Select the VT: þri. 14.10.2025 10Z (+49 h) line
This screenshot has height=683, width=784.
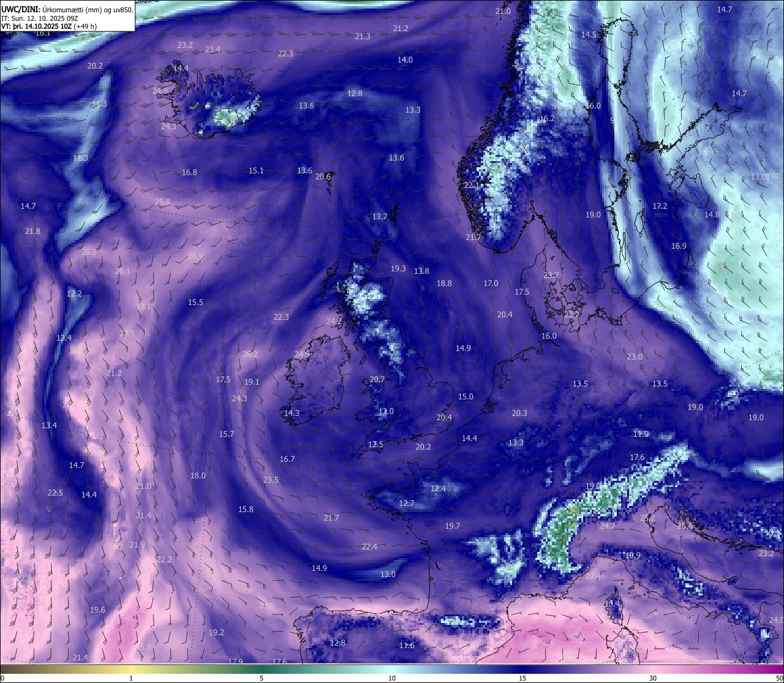[x=49, y=26]
